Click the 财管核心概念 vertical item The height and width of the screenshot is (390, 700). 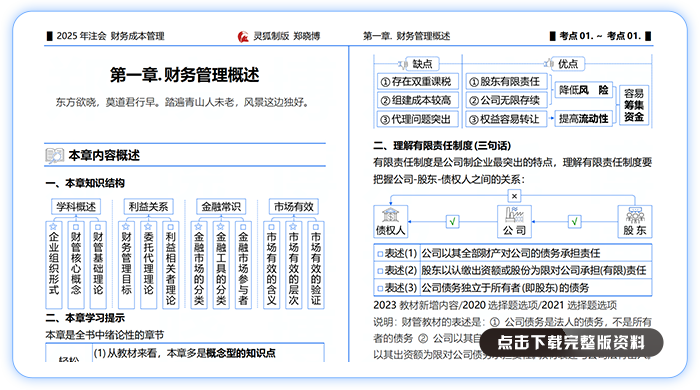[x=76, y=265]
